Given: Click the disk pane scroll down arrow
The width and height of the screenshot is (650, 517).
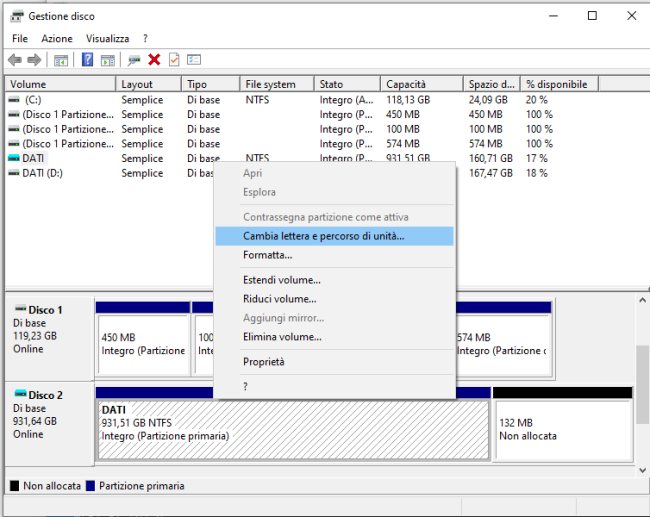Looking at the screenshot, I should click(x=643, y=470).
